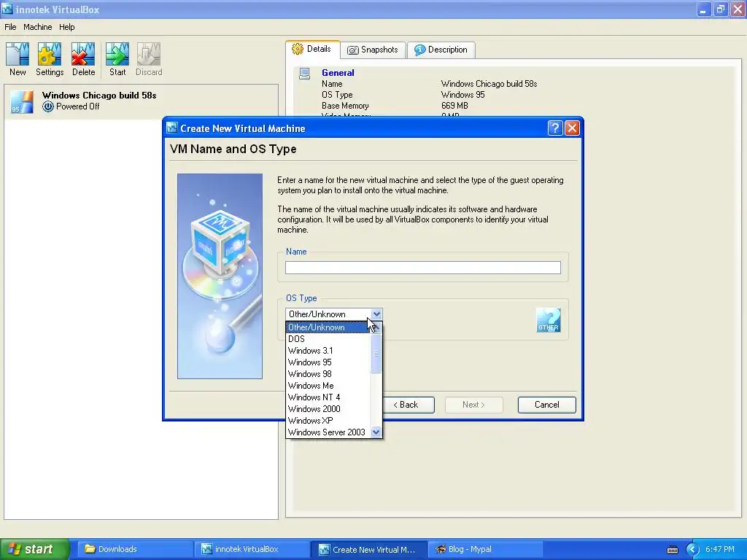Click the Powered Off status text

[x=77, y=106]
